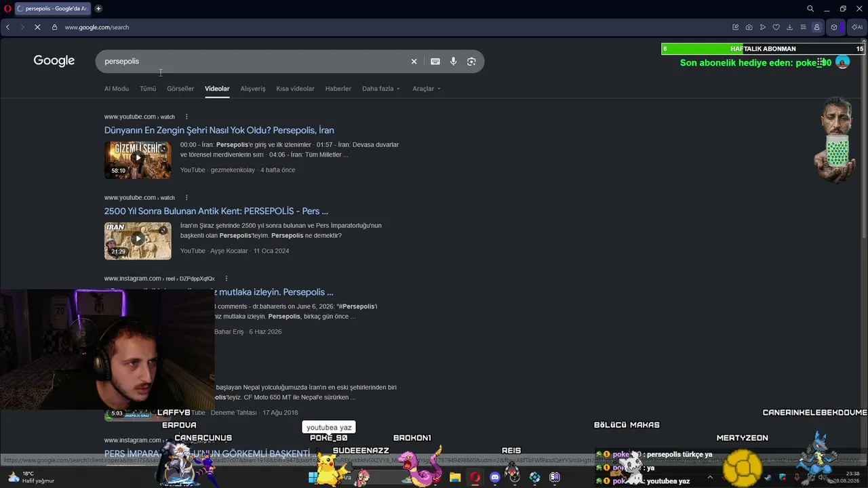Image resolution: width=868 pixels, height=488 pixels.
Task: Click the 'gezmekenkolay' channel name
Action: pyautogui.click(x=233, y=170)
